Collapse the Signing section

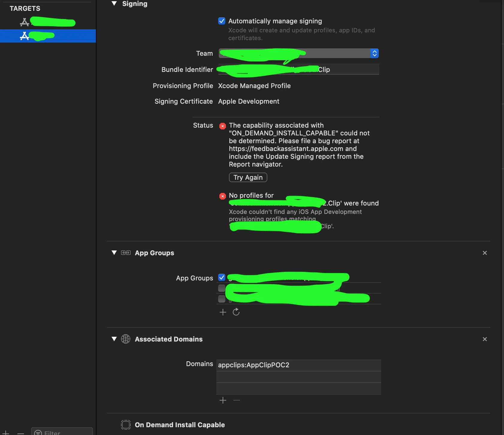tap(114, 4)
